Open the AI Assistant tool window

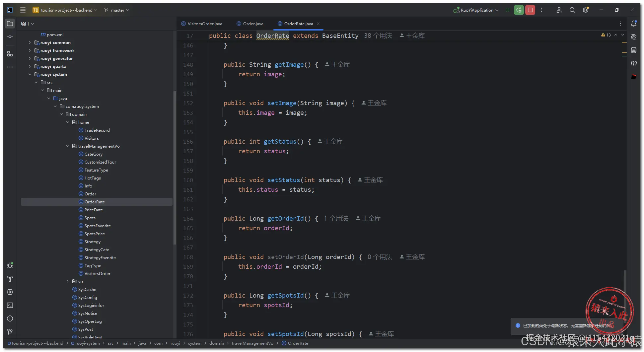coord(634,37)
